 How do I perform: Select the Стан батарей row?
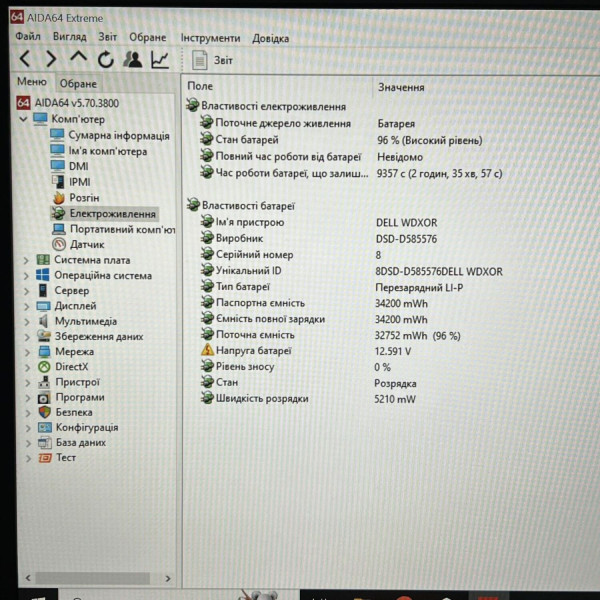point(342,140)
